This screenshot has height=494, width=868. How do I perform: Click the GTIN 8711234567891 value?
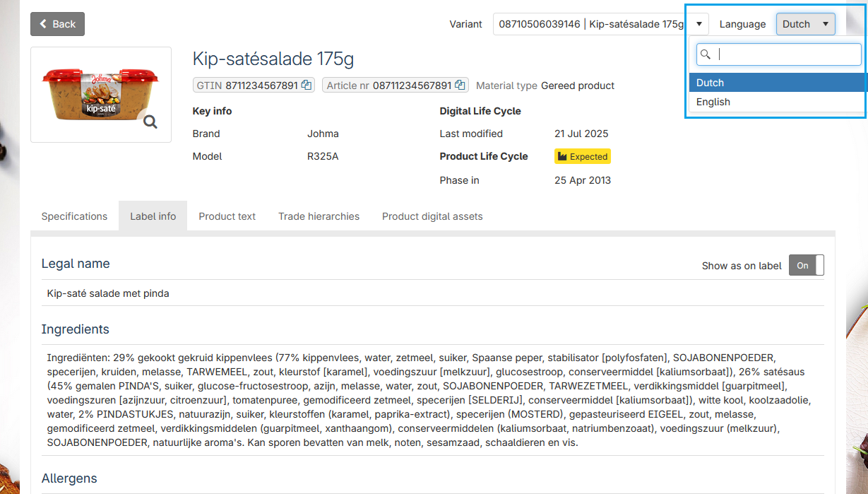pyautogui.click(x=262, y=86)
